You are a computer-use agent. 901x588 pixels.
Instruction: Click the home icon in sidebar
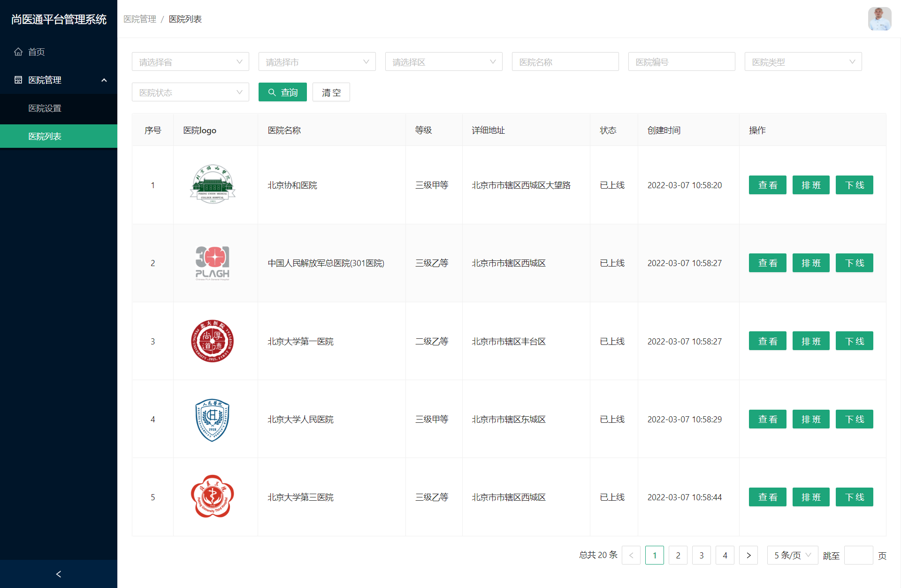18,52
